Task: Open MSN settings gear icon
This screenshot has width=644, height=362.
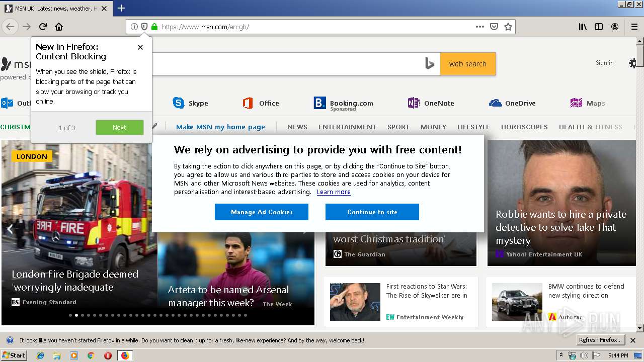Action: point(633,63)
